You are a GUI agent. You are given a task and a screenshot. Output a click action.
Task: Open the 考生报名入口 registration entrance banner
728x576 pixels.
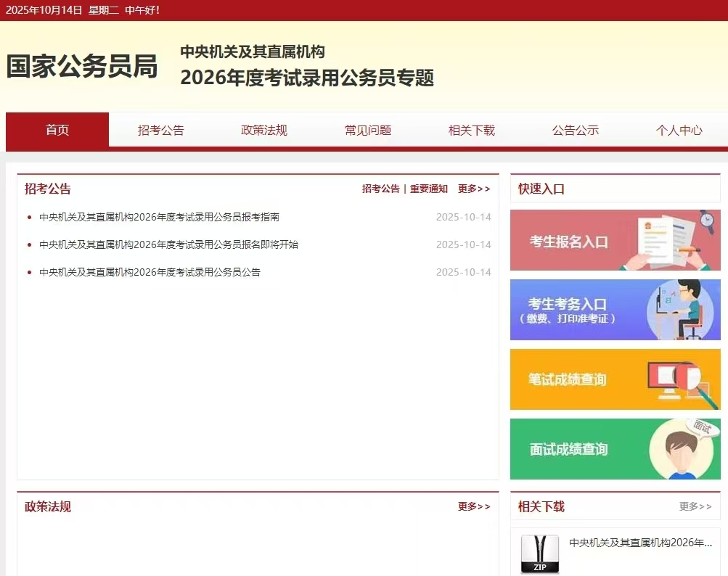coord(614,240)
